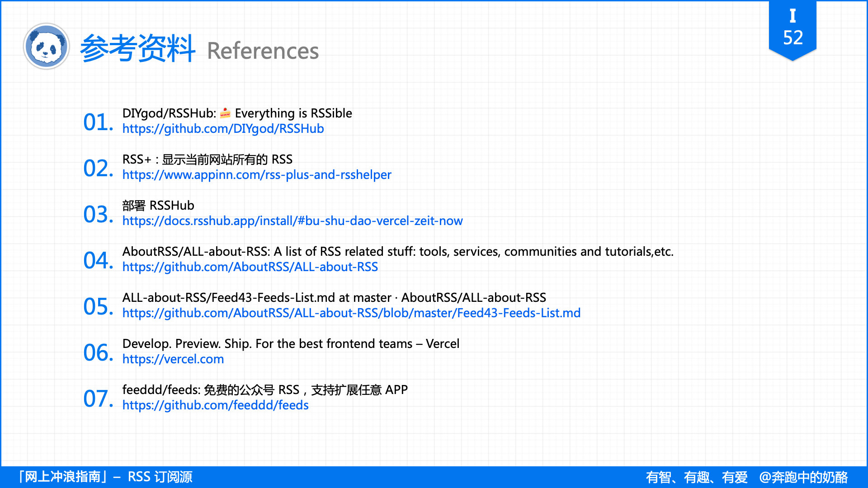
Task: Click the @奔跑中的奶酪 footer credit
Action: [803, 477]
